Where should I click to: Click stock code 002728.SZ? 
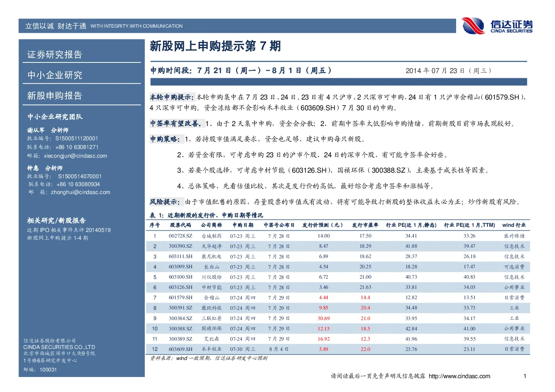tap(180, 236)
